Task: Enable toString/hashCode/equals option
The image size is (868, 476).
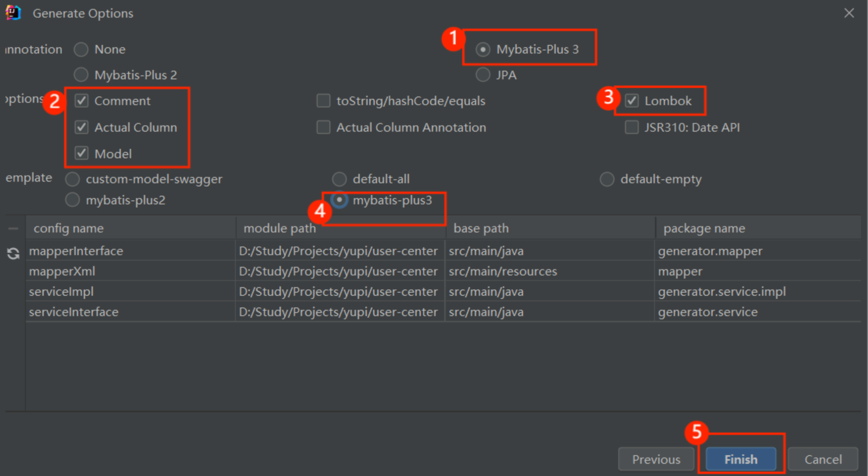Action: coord(323,101)
